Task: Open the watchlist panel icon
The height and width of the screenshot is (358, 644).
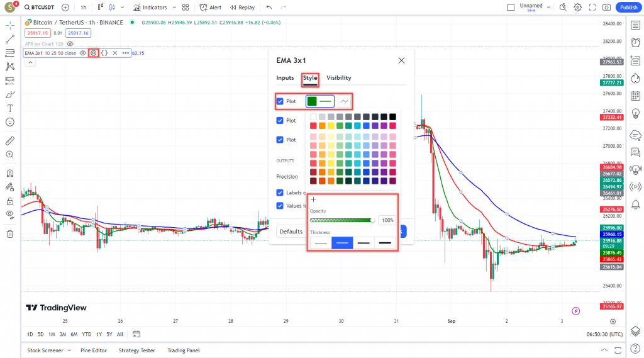Action: point(635,26)
